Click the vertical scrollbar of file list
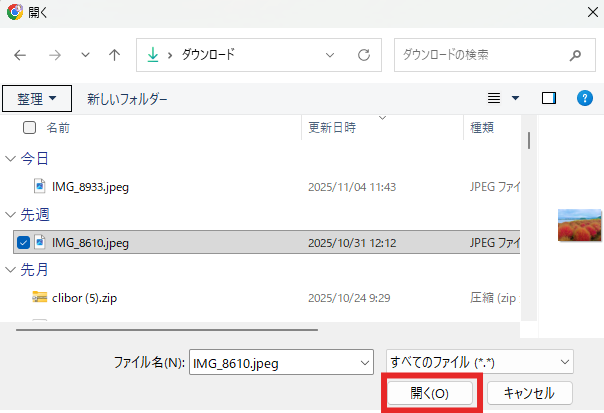This screenshot has width=604, height=413. 529,140
